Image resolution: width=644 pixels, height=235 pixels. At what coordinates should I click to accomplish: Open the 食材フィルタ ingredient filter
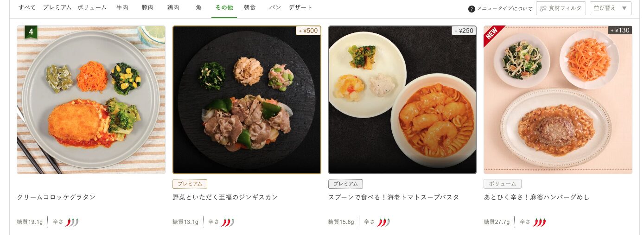click(561, 8)
